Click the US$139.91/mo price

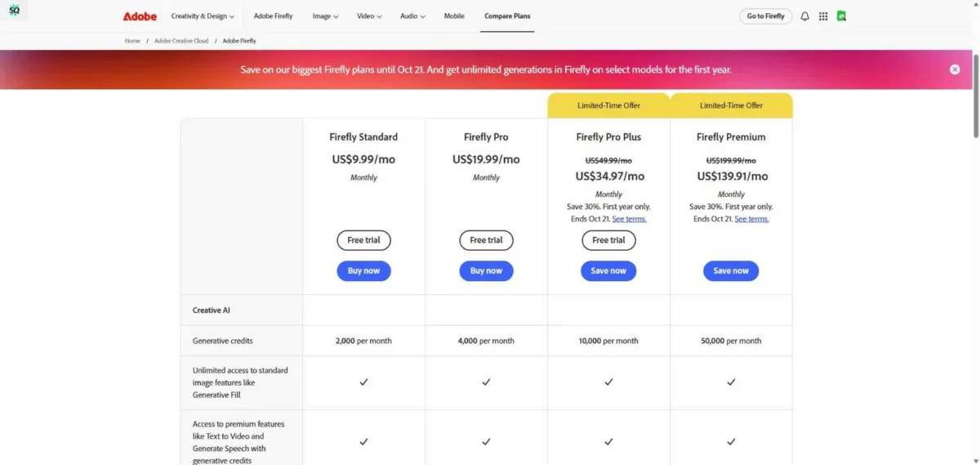click(x=732, y=176)
